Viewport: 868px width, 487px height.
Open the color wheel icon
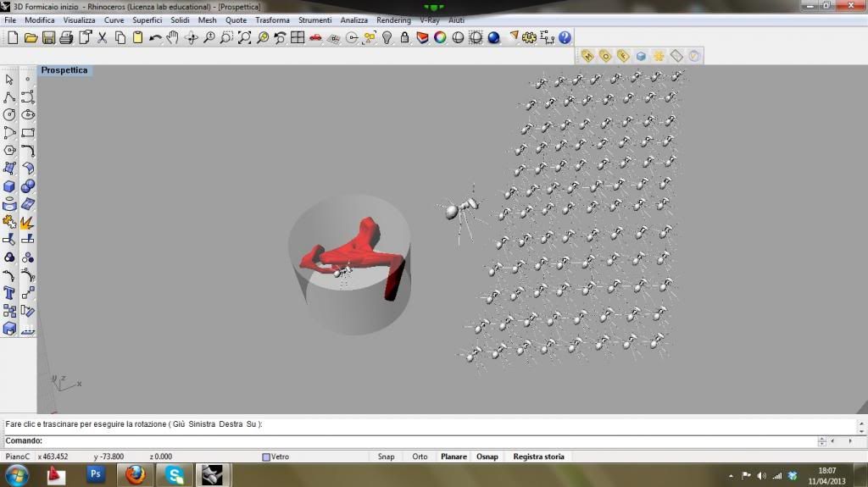pos(440,37)
